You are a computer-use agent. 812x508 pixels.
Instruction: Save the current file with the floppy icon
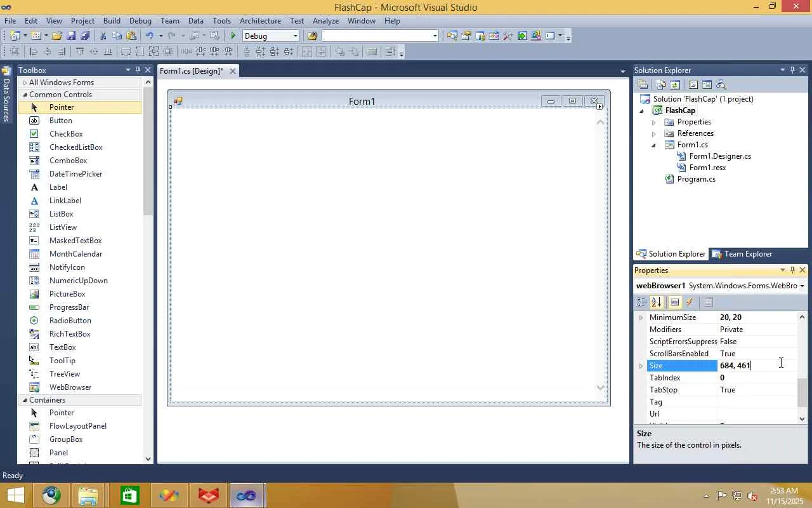71,36
